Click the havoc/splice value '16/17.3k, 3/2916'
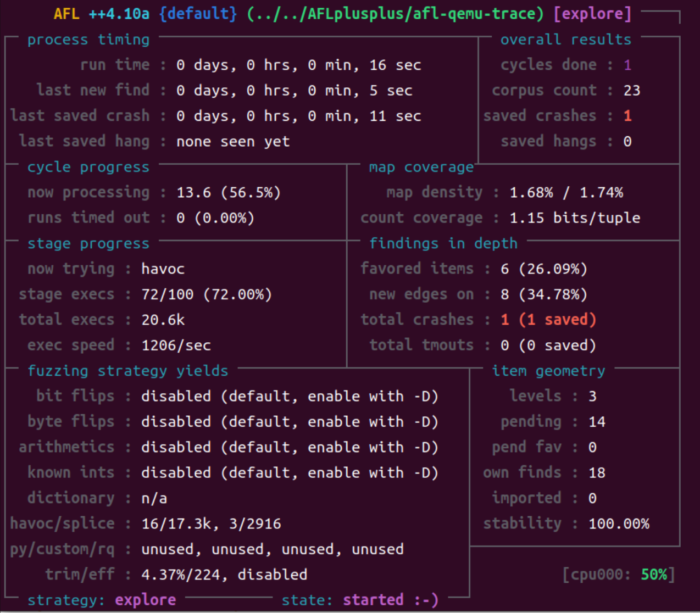 pos(211,523)
